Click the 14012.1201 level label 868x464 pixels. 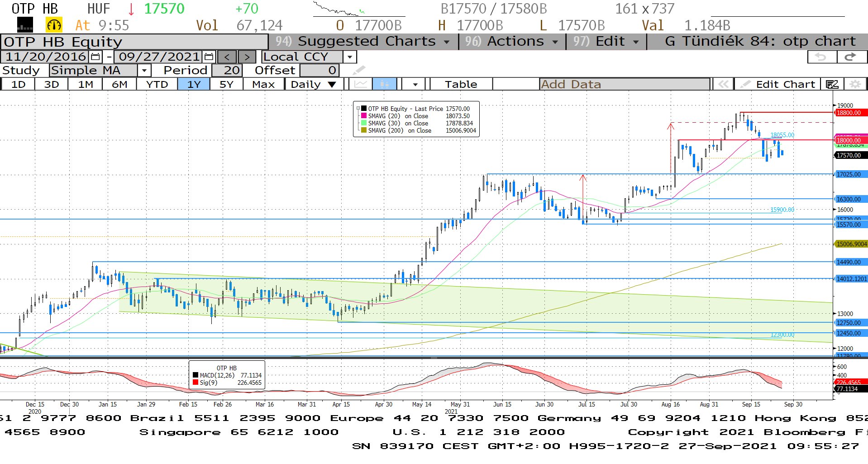(x=850, y=279)
